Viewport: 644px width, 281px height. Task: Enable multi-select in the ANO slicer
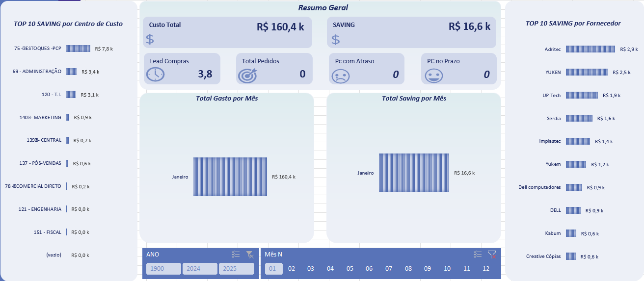(x=236, y=255)
